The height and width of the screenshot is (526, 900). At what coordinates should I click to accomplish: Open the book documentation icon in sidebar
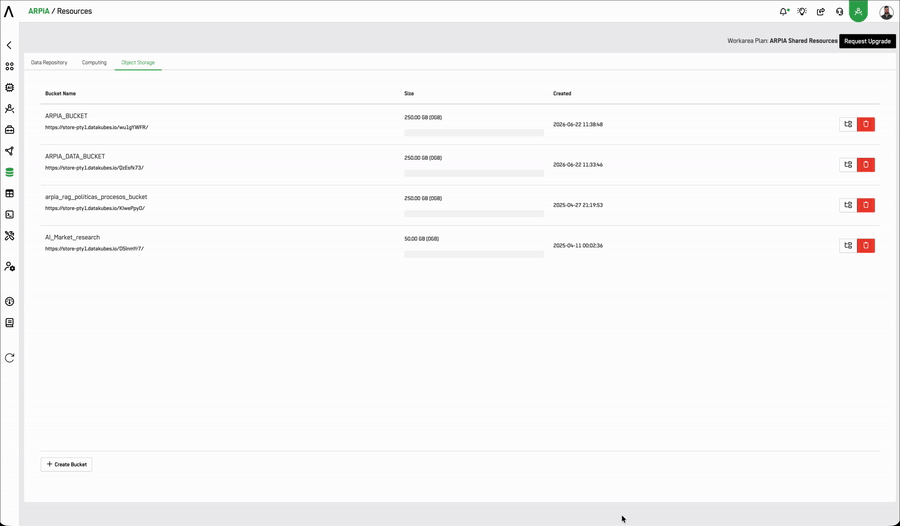[9, 323]
